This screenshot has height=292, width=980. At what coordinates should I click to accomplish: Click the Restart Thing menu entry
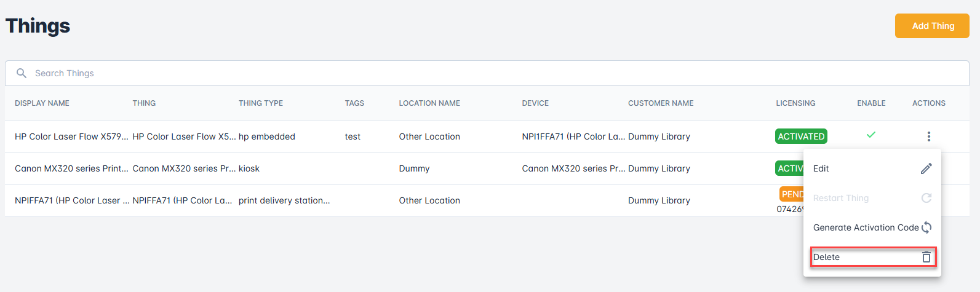tap(840, 198)
